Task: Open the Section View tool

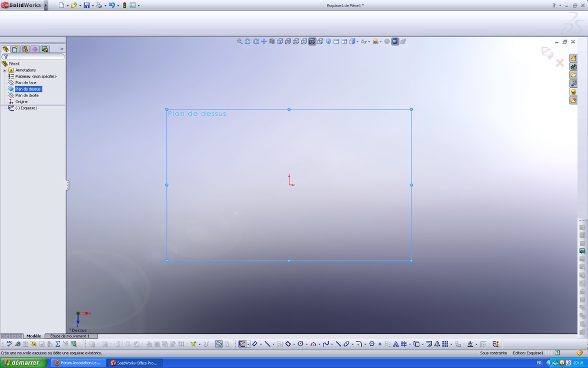Action: [x=272, y=41]
